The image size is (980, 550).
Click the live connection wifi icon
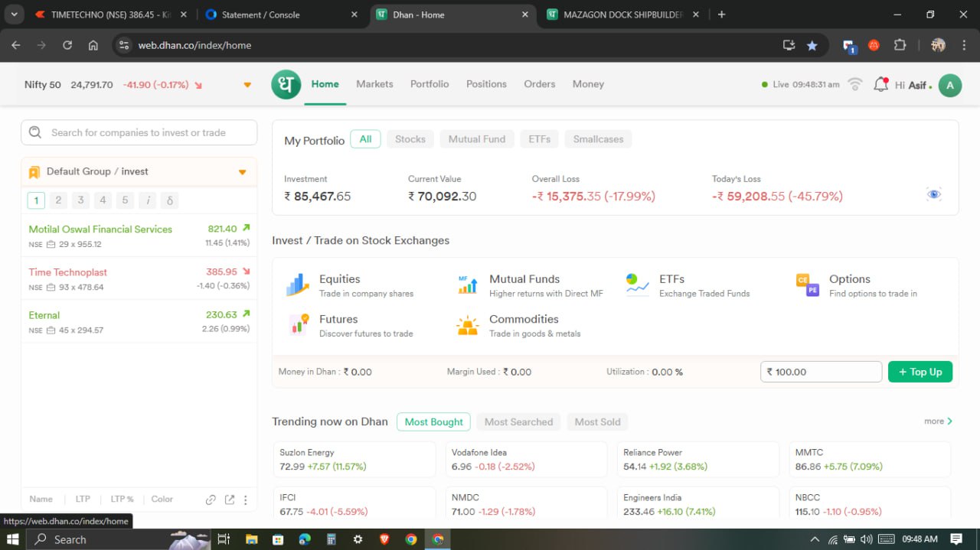pyautogui.click(x=855, y=84)
